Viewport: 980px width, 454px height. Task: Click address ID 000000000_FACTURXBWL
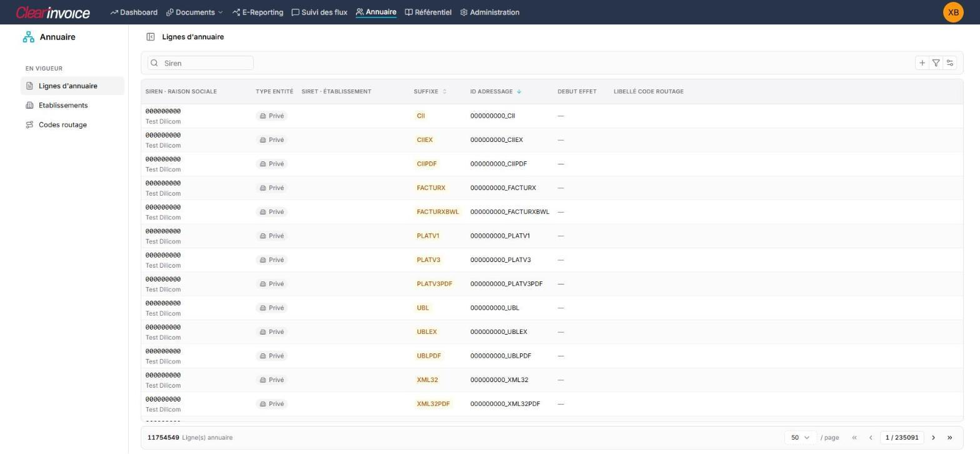click(x=510, y=212)
